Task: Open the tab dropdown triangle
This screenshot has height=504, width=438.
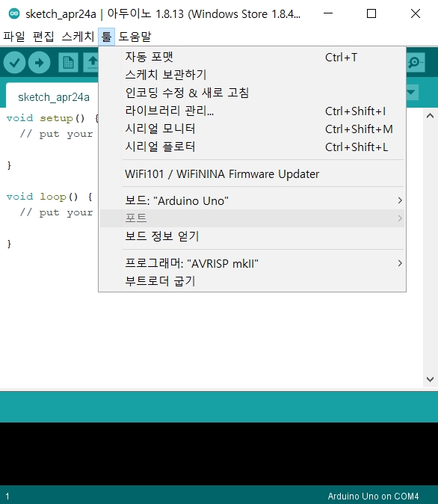Action: click(412, 93)
